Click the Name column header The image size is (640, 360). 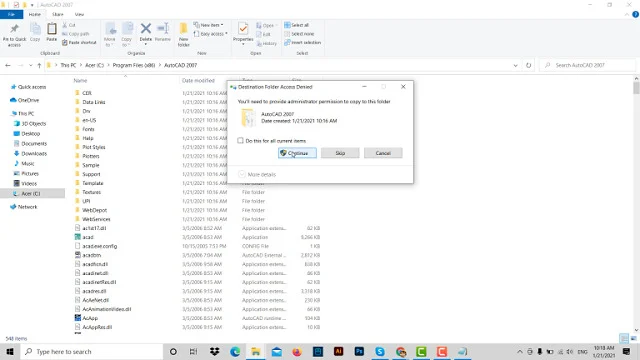point(80,80)
